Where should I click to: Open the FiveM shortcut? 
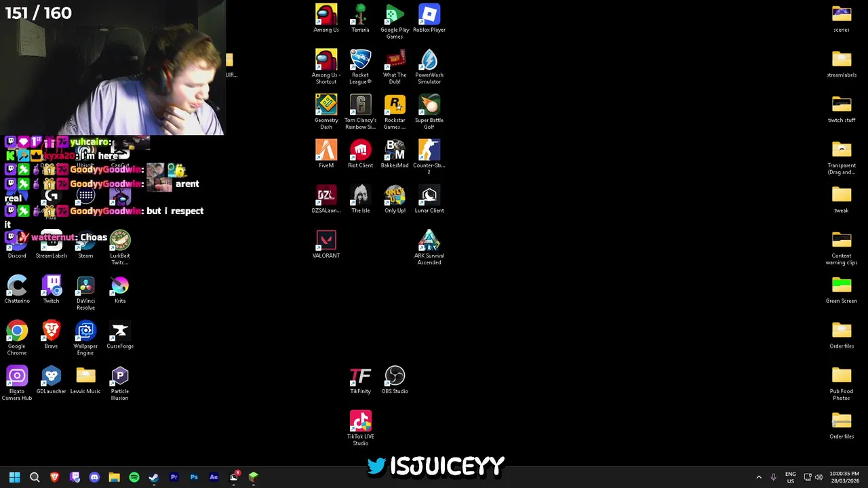(326, 154)
